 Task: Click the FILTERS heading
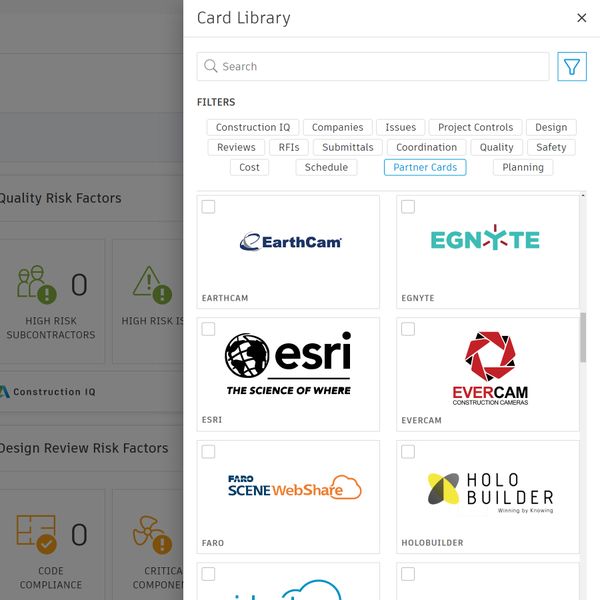[x=216, y=102]
